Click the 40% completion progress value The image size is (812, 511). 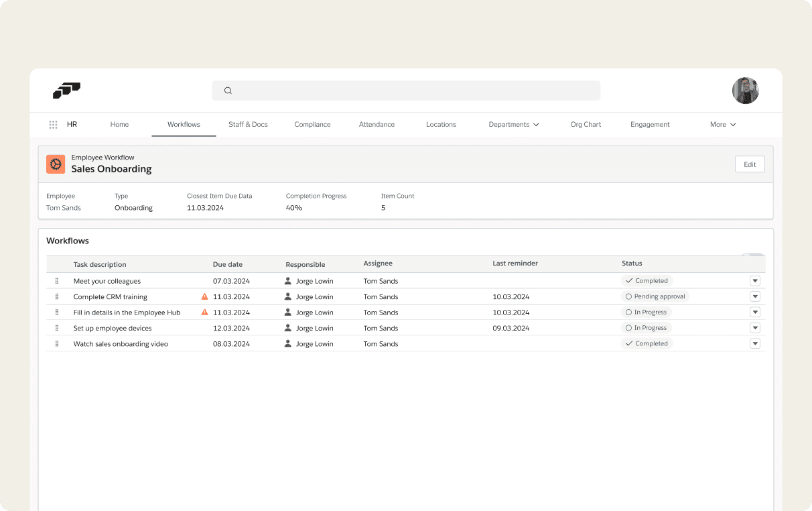294,208
